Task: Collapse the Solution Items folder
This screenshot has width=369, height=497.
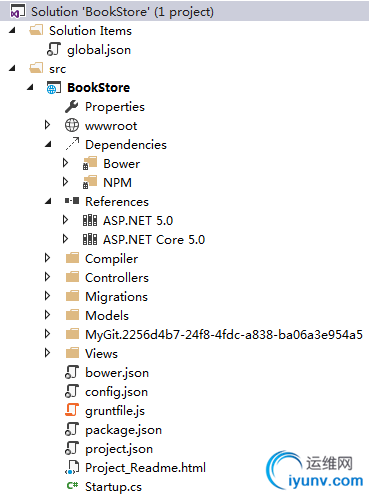Action: click(13, 30)
